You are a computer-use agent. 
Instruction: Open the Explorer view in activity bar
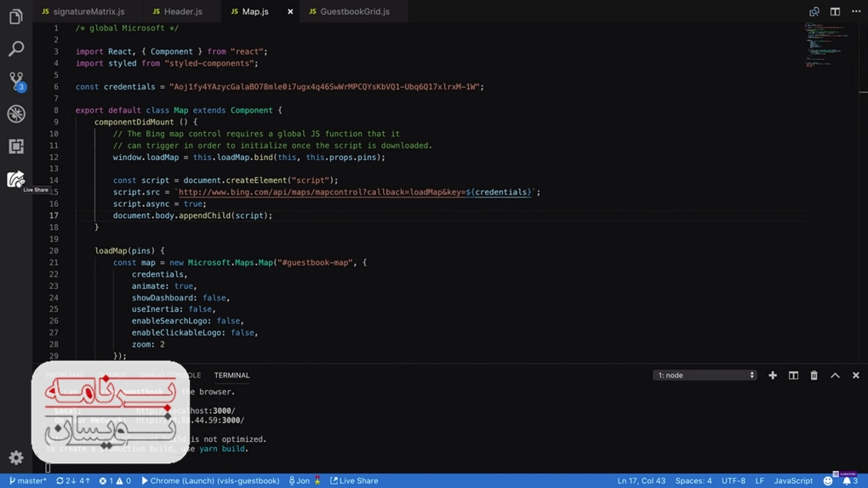coord(15,17)
